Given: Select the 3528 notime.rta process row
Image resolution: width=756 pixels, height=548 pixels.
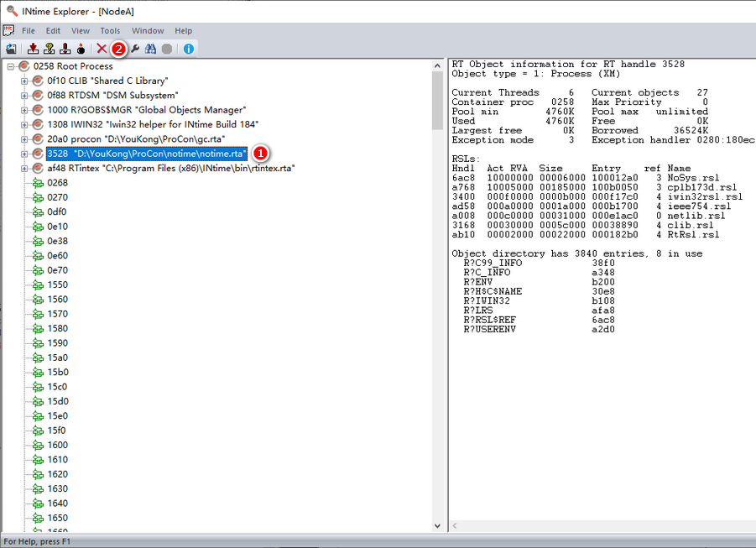Looking at the screenshot, I should tap(147, 154).
